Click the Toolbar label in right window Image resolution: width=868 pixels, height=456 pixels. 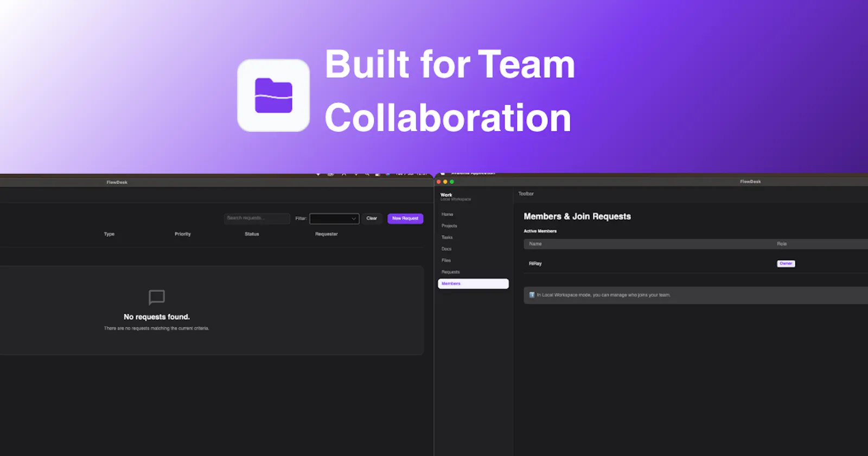[x=526, y=193]
